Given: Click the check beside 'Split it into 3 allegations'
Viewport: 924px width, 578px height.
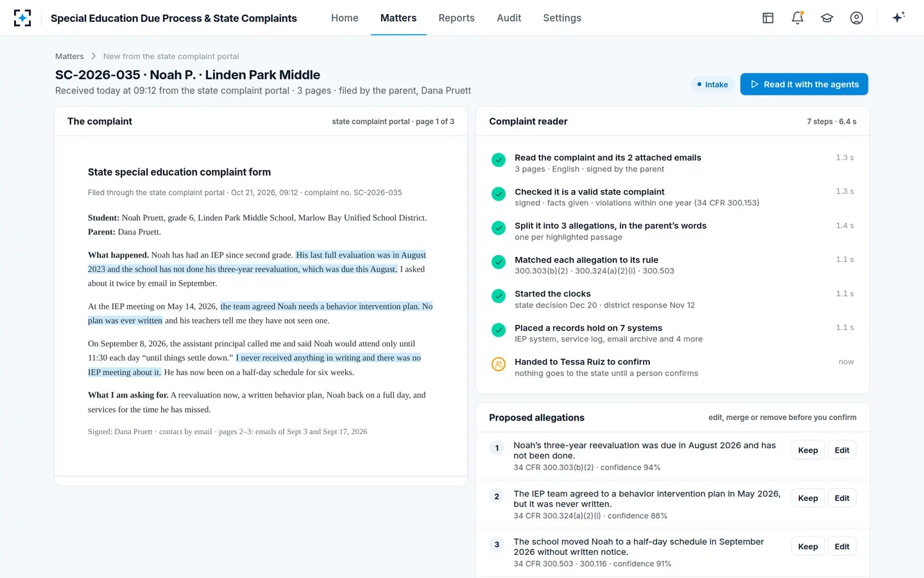Looking at the screenshot, I should (499, 228).
